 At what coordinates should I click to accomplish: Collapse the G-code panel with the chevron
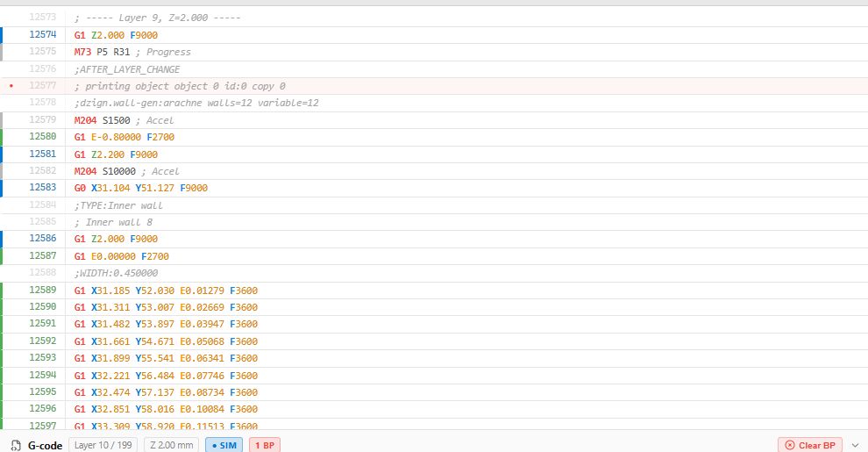coord(855,445)
